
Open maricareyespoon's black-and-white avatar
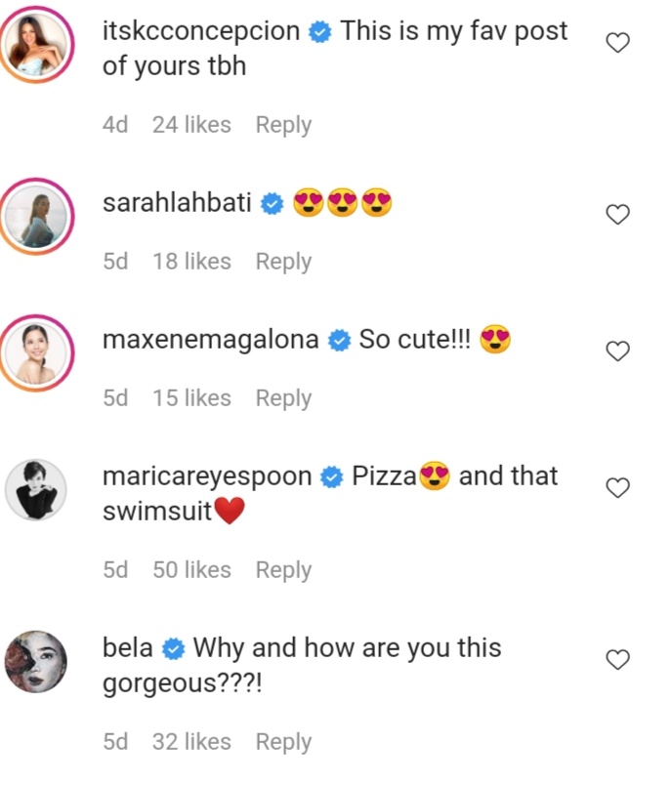pos(36,489)
